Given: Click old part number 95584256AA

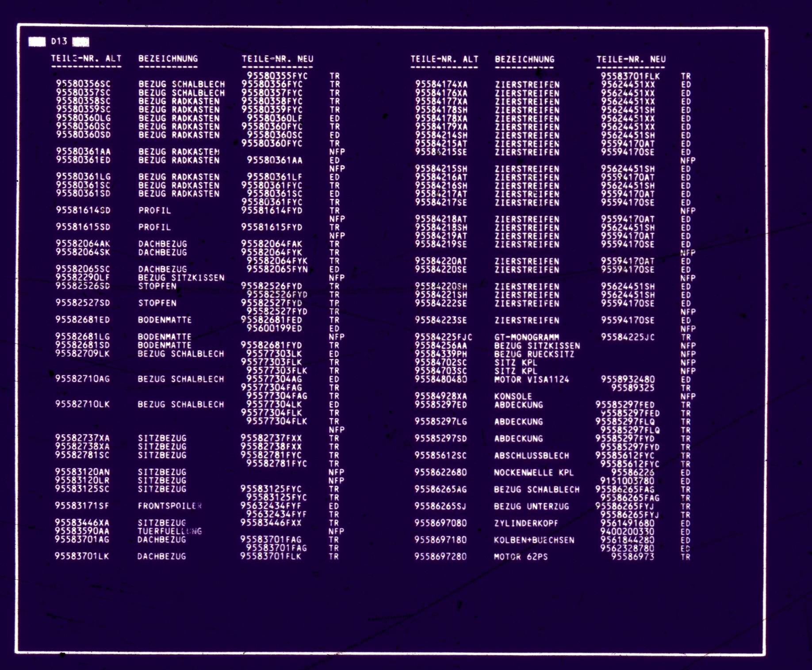Looking at the screenshot, I should [440, 346].
